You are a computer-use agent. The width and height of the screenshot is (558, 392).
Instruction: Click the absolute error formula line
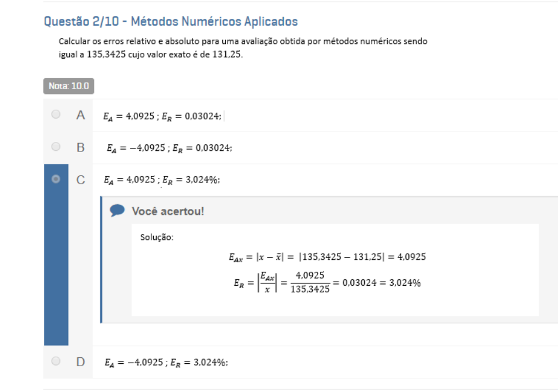pyautogui.click(x=326, y=256)
